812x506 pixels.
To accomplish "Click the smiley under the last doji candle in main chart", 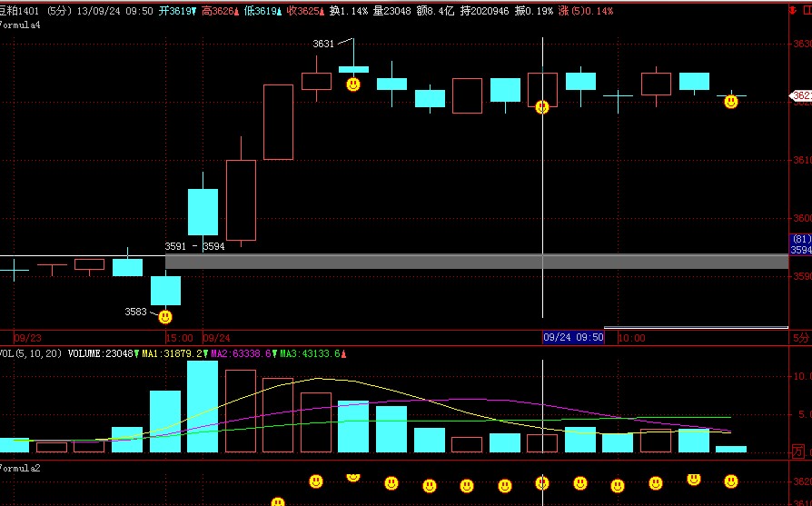I will pyautogui.click(x=731, y=102).
